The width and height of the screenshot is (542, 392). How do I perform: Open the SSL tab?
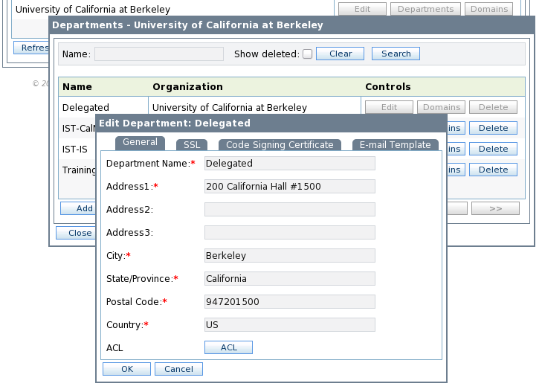(x=192, y=145)
